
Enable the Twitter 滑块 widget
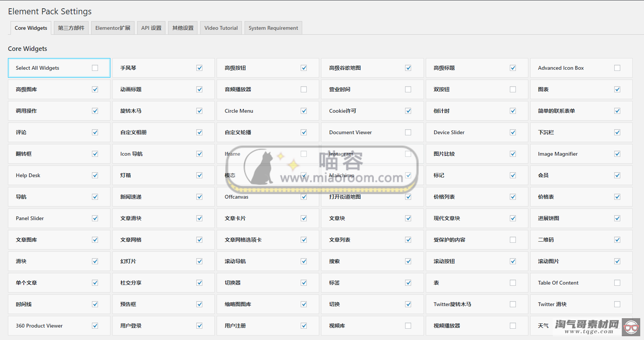coord(617,304)
